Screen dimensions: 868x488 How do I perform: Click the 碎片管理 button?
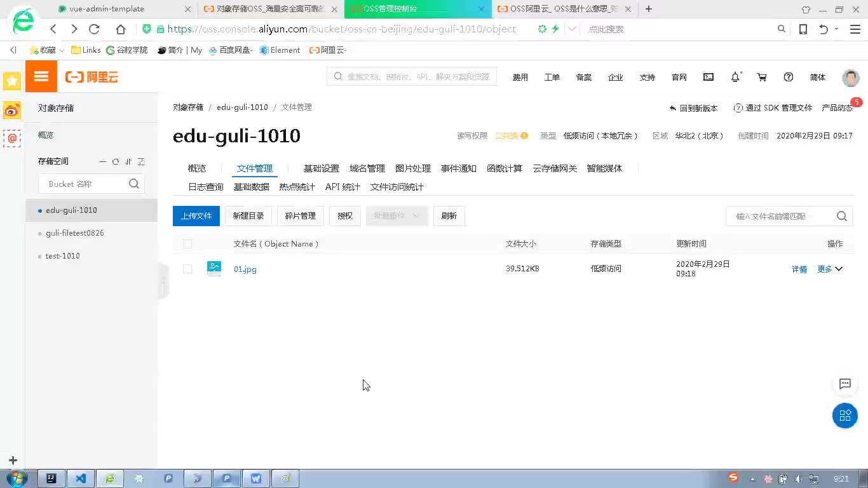(301, 216)
